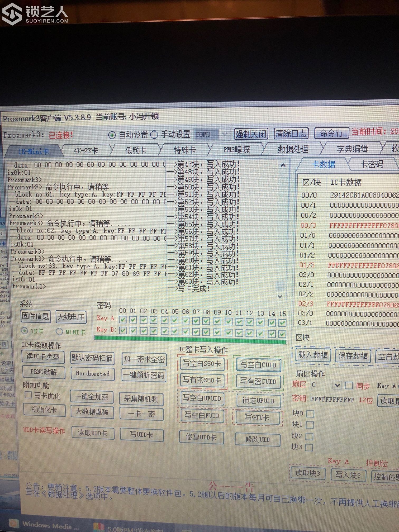Click the 锁定UFUID button
399x532 pixels.
[x=258, y=401]
